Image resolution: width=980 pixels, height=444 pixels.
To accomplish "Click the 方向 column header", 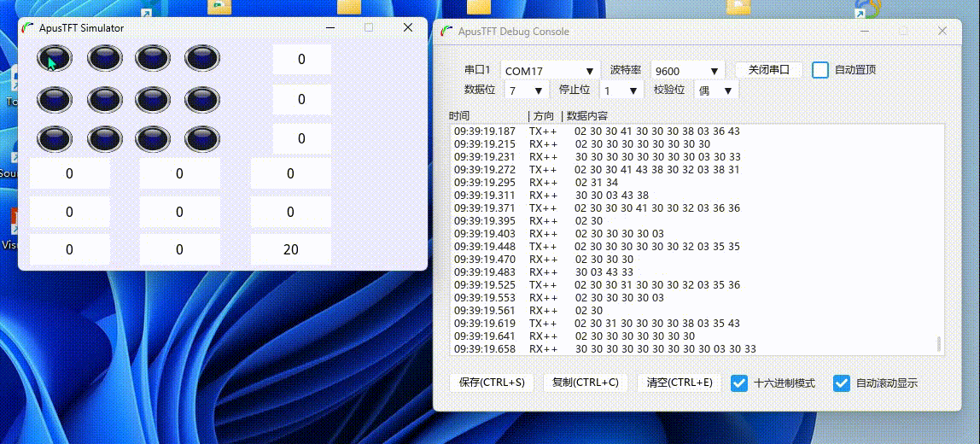I will (543, 115).
